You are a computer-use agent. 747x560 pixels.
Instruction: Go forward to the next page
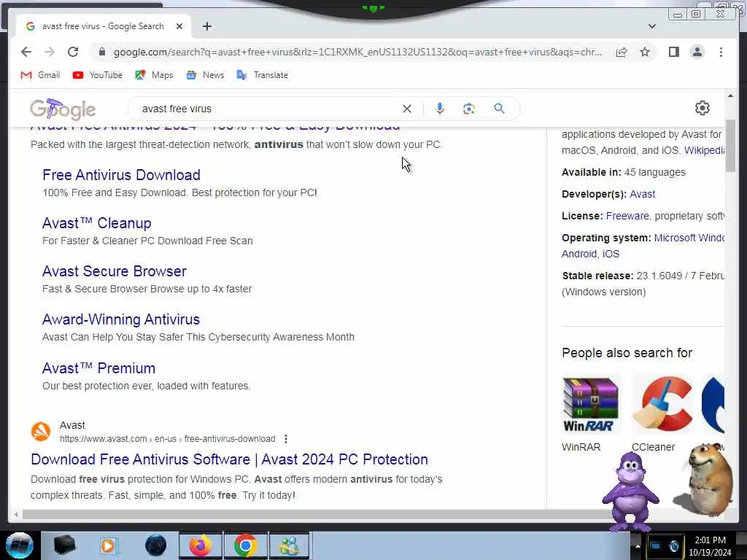click(50, 52)
